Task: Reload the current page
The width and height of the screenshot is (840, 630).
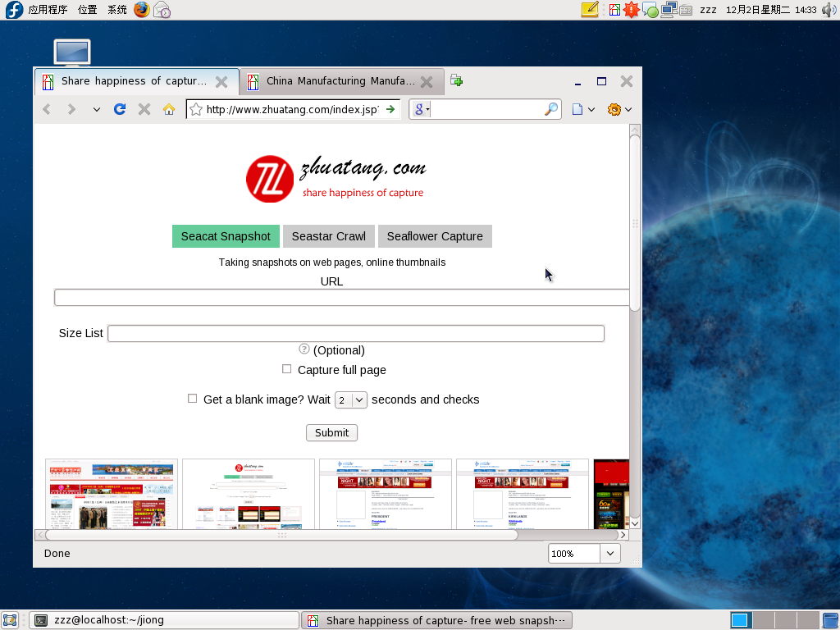Action: click(x=120, y=109)
